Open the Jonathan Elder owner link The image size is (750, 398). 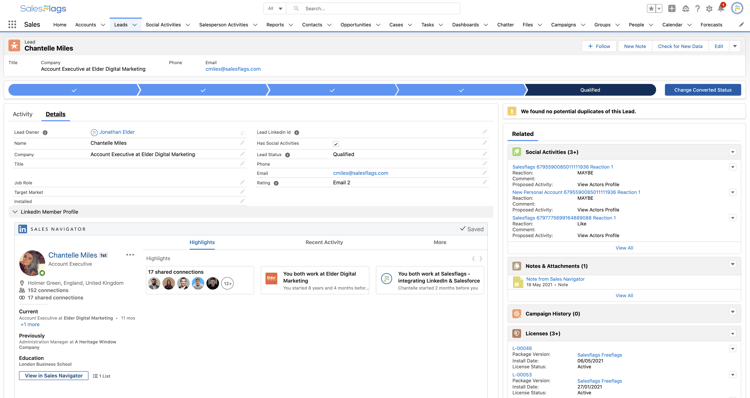[117, 132]
